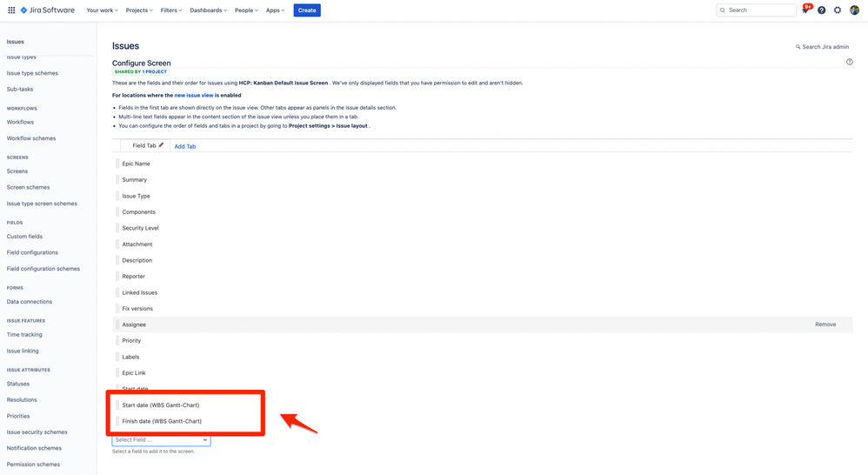This screenshot has width=868, height=475.
Task: Click the Issues heading in sidebar
Action: pos(16,42)
